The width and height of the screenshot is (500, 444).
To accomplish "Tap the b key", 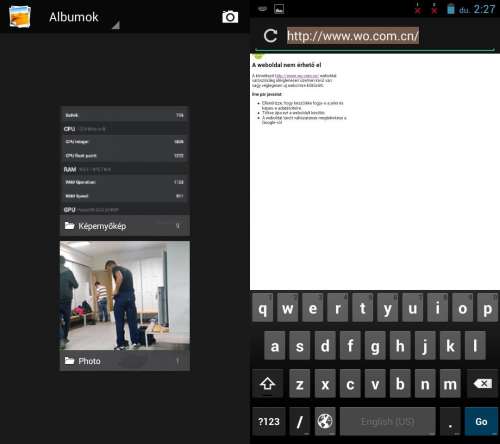I will pyautogui.click(x=400, y=384).
